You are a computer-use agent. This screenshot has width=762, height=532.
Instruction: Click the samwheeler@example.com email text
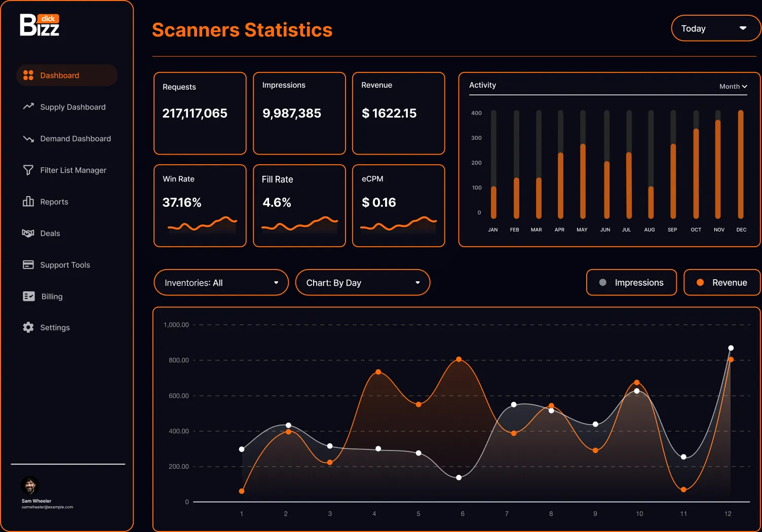click(x=47, y=507)
